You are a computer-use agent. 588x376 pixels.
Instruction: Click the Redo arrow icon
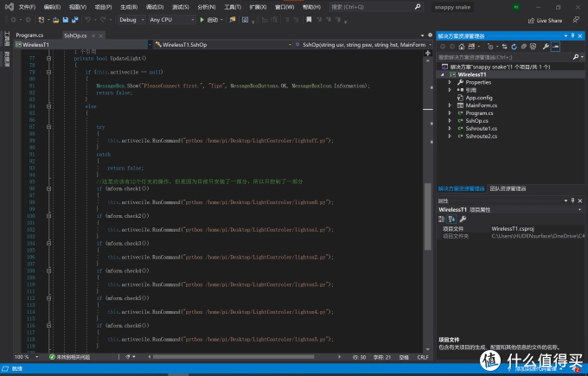point(103,20)
